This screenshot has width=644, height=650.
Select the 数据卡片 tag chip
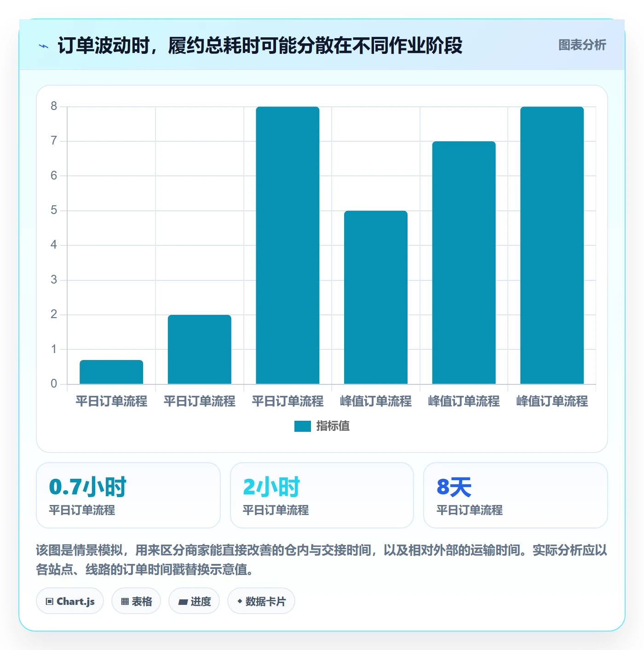(261, 601)
